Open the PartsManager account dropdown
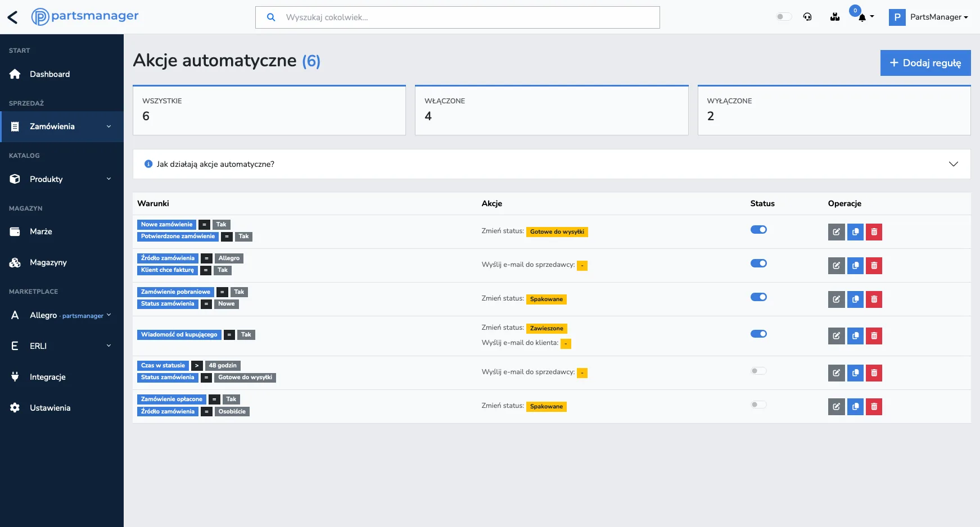This screenshot has width=980, height=527. 929,17
